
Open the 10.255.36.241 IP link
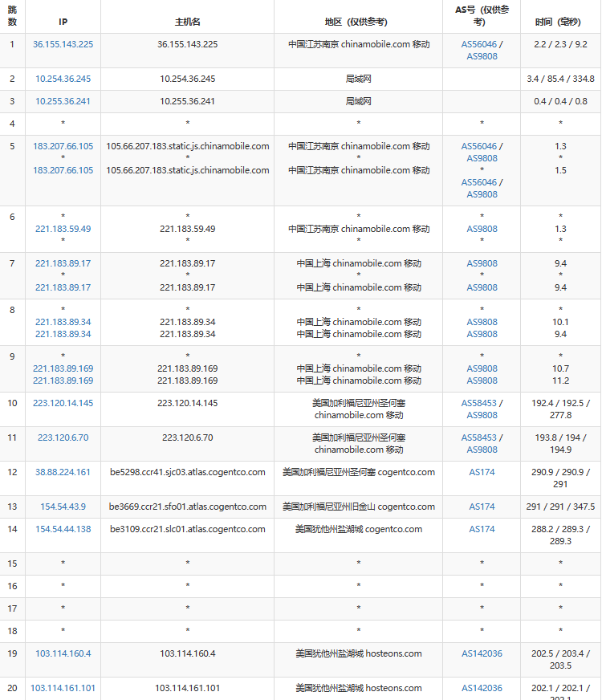63,101
